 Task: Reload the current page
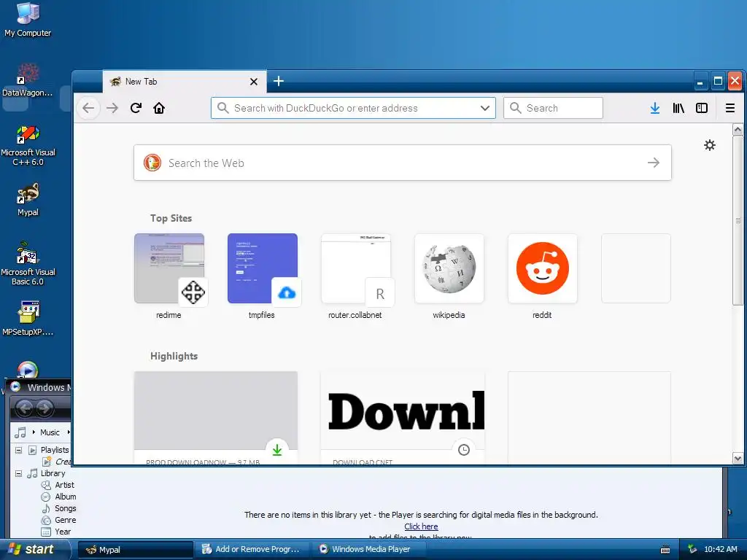(x=136, y=108)
